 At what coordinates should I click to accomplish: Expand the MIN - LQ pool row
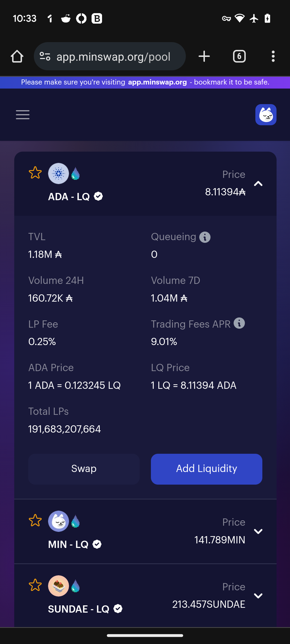(x=258, y=531)
